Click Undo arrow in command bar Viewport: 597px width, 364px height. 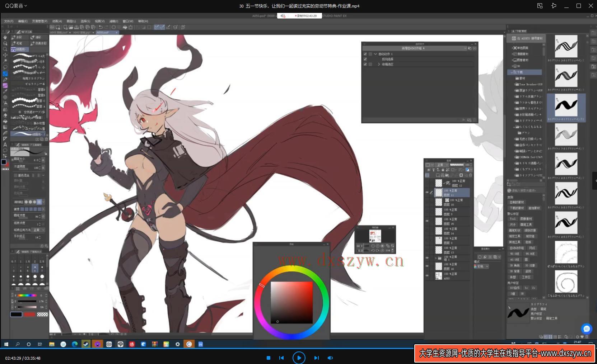click(x=101, y=27)
